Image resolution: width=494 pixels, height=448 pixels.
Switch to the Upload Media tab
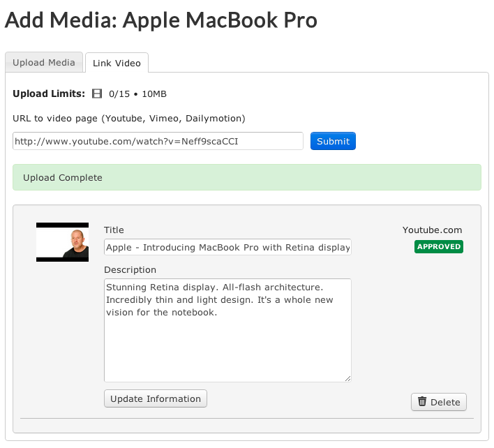pyautogui.click(x=44, y=63)
